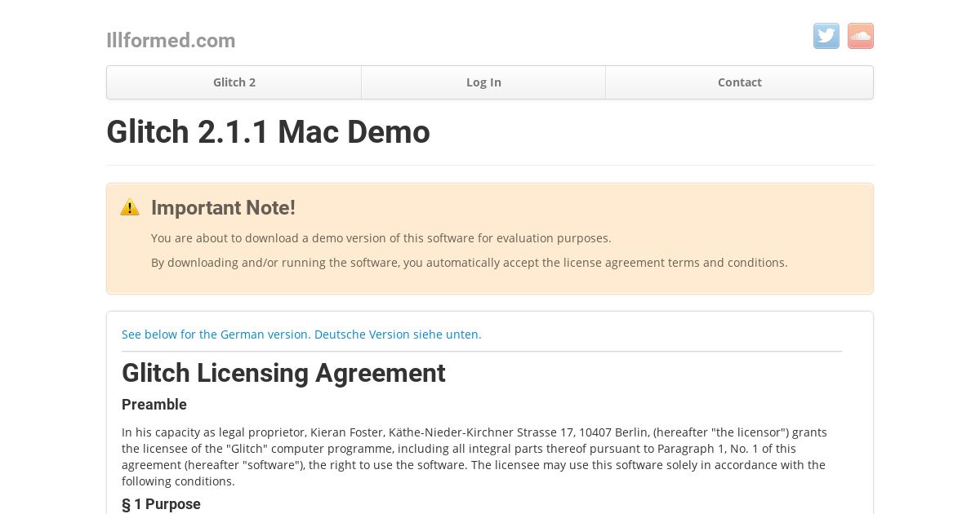Click the license acceptance sentence
Image resolution: width=980 pixels, height=514 pixels.
pyautogui.click(x=470, y=263)
